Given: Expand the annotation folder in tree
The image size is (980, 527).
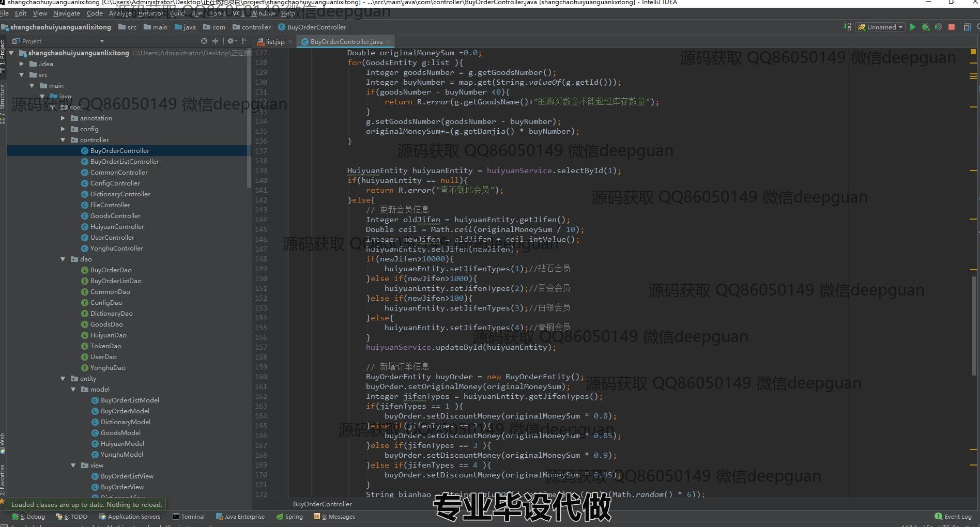Looking at the screenshot, I should click(x=63, y=118).
